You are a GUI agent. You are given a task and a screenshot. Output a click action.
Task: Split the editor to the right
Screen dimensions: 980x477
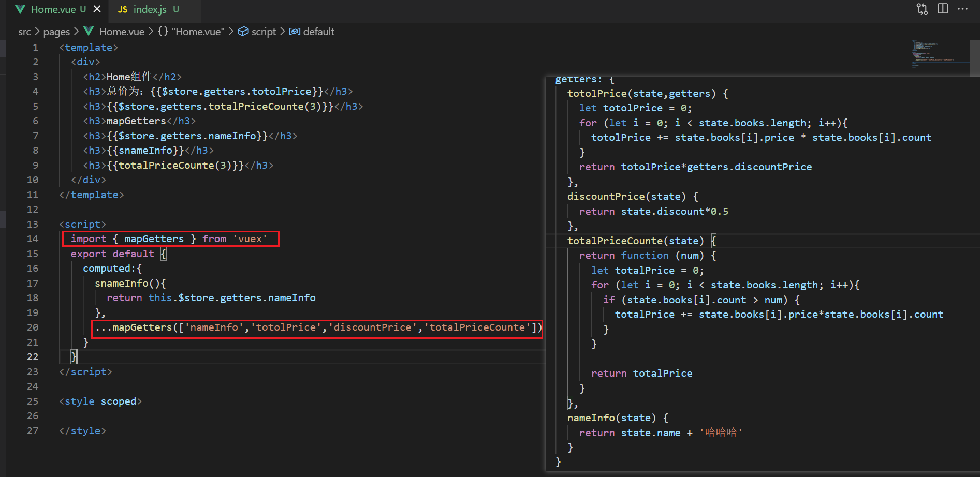[943, 9]
